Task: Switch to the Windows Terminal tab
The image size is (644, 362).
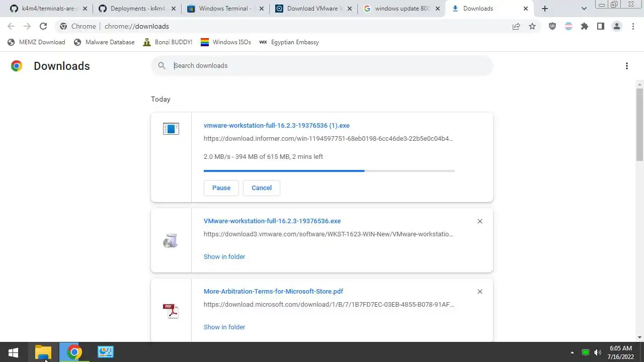Action: (225, 9)
